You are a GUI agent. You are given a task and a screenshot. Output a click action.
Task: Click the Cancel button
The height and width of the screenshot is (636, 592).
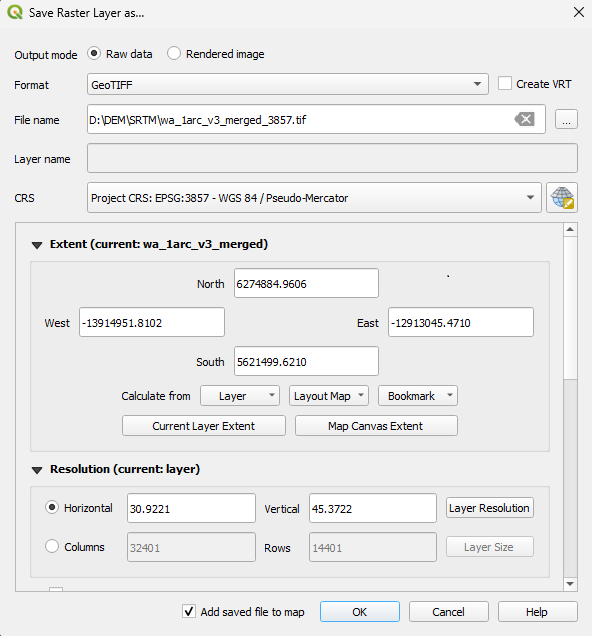click(448, 611)
